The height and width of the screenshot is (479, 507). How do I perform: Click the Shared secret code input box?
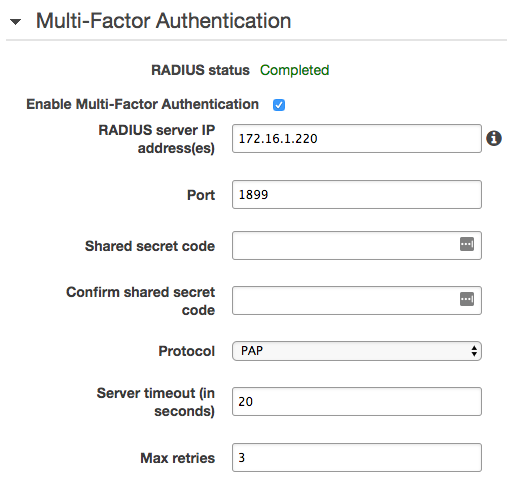point(357,245)
